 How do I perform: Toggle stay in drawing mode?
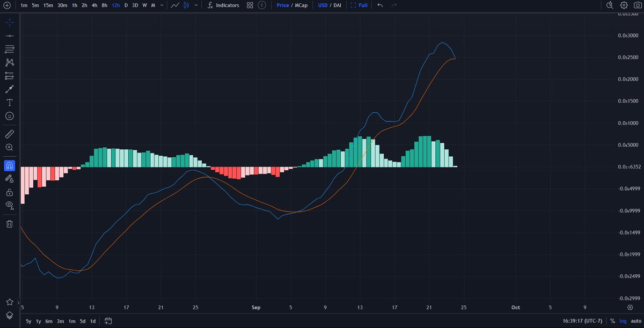10,179
